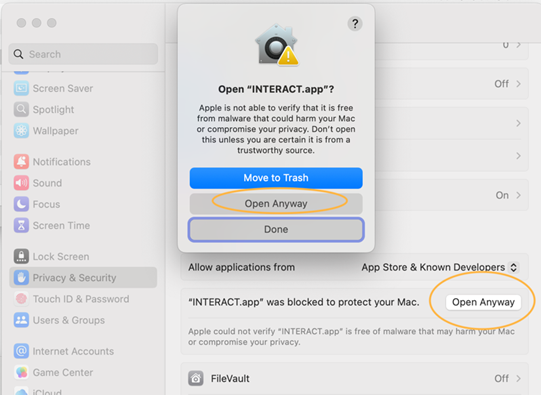Viewport: 541px width, 395px height.
Task: Click the search magnifier icon
Action: tap(18, 54)
